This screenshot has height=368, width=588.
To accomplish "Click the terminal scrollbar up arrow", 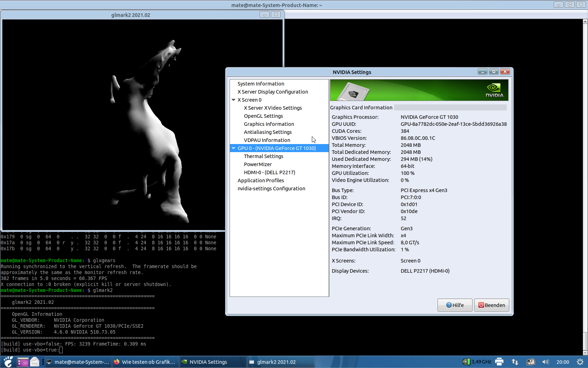I will pos(585,21).
